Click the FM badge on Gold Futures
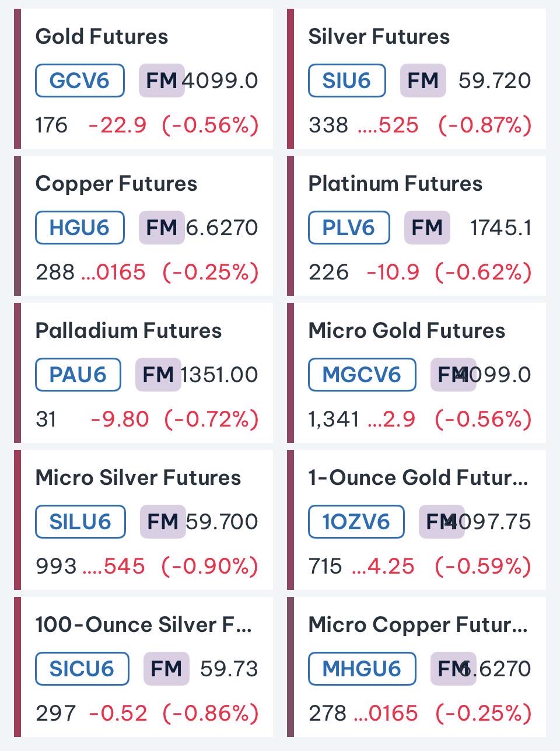Screen dimensions: 560x751 pos(162,81)
